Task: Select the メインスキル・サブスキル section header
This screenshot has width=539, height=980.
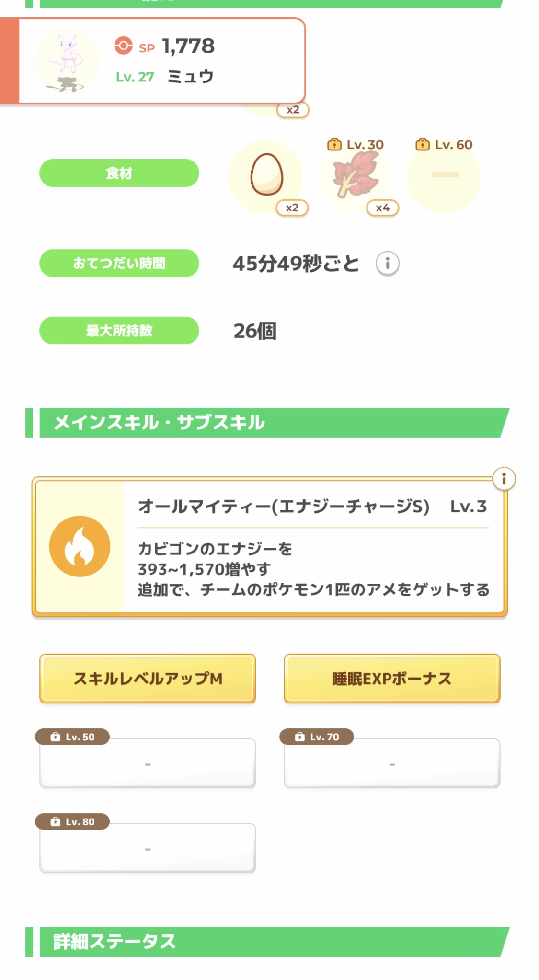Action: click(x=267, y=423)
